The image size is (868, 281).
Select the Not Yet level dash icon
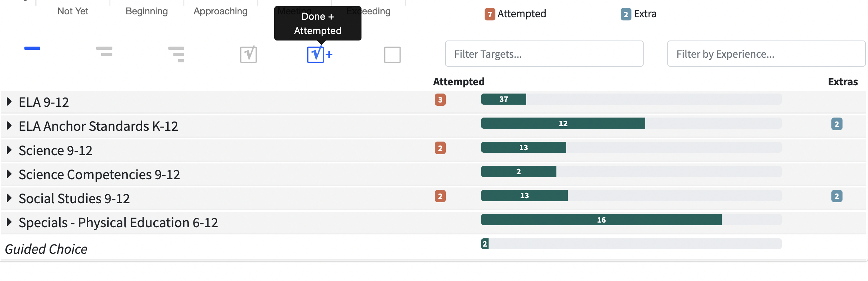click(x=32, y=48)
